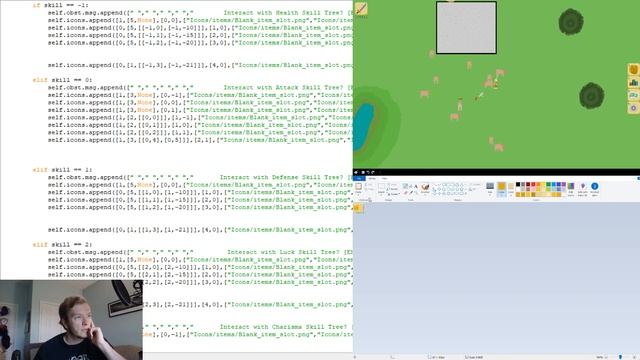Image resolution: width=640 pixels, height=360 pixels.
Task: Click the code line 'elif skill == 2:'
Action: click(62, 244)
